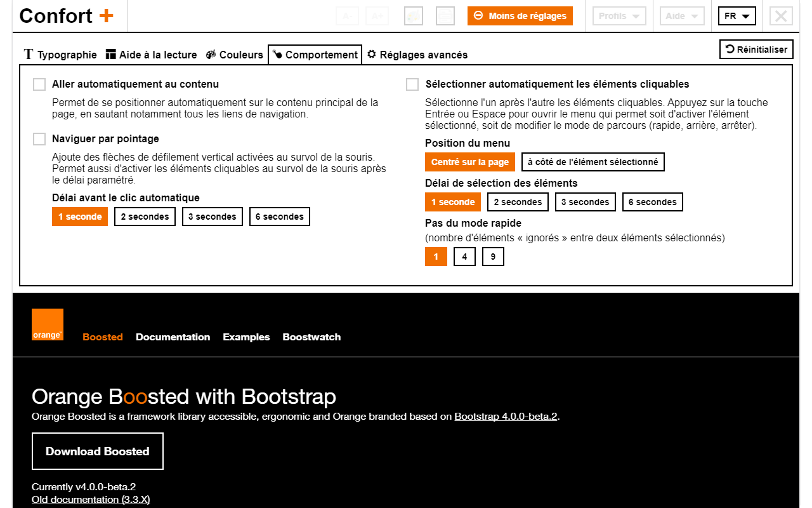Open the Boostwatch nav link
The height and width of the screenshot is (508, 812).
(311, 337)
